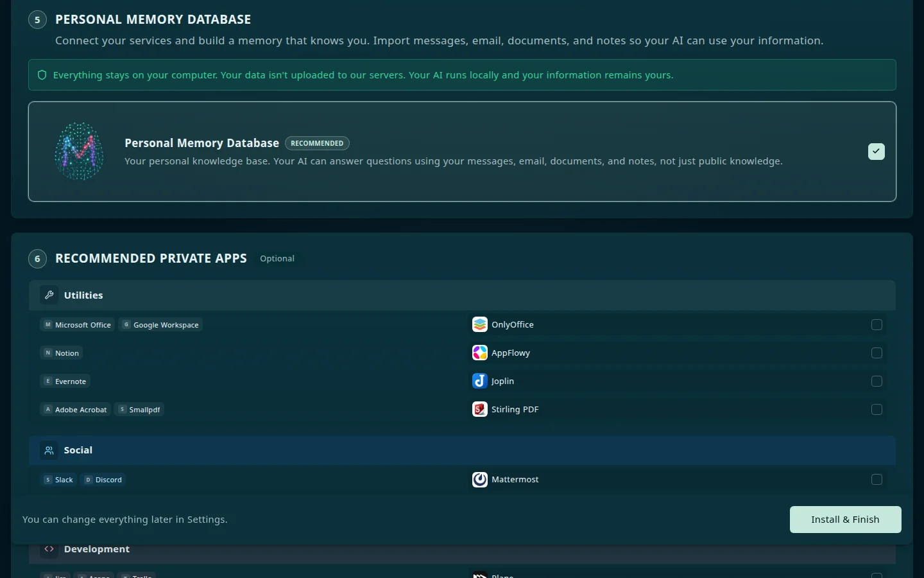The height and width of the screenshot is (578, 924).
Task: Click the Joplin app icon
Action: 480,381
